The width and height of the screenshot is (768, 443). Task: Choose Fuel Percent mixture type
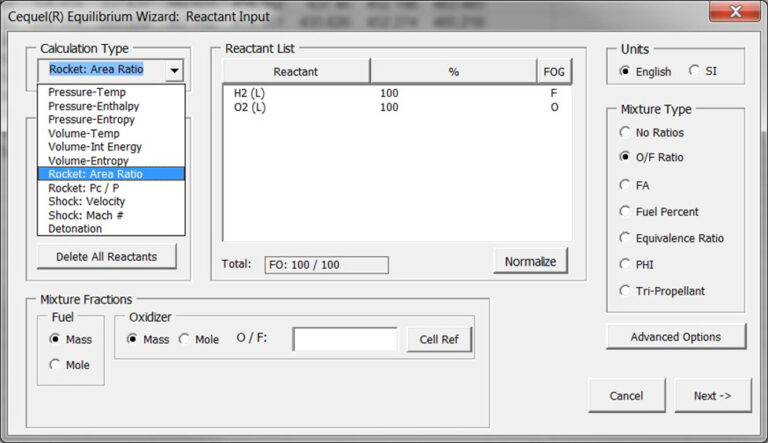[x=659, y=212]
